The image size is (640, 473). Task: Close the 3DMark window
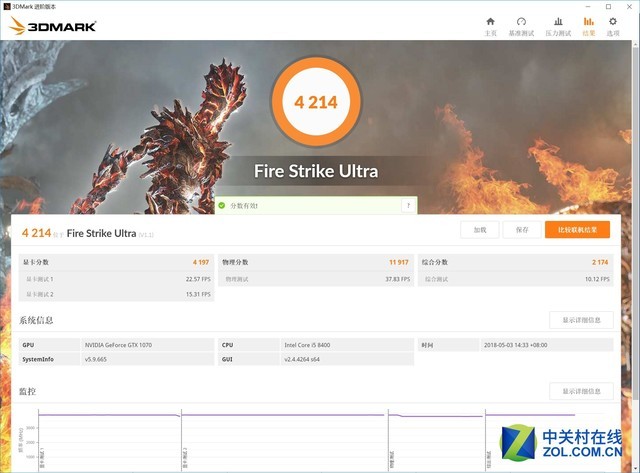[x=629, y=7]
